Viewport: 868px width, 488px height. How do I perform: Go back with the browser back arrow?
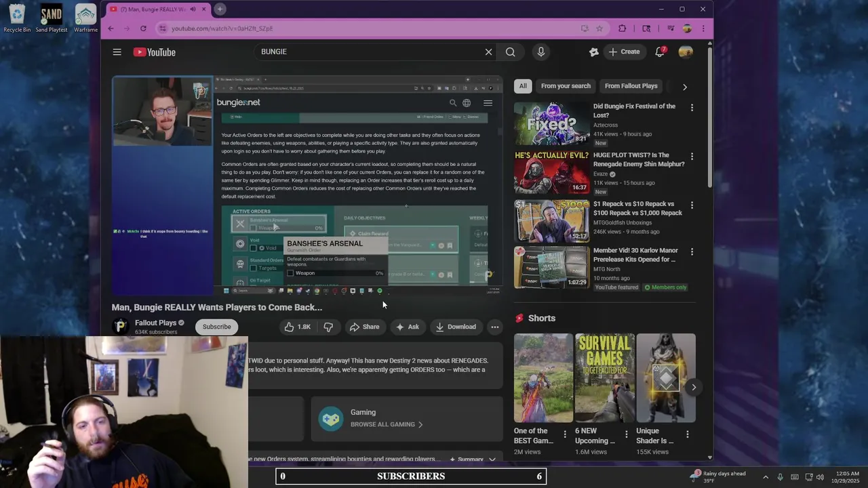point(111,28)
